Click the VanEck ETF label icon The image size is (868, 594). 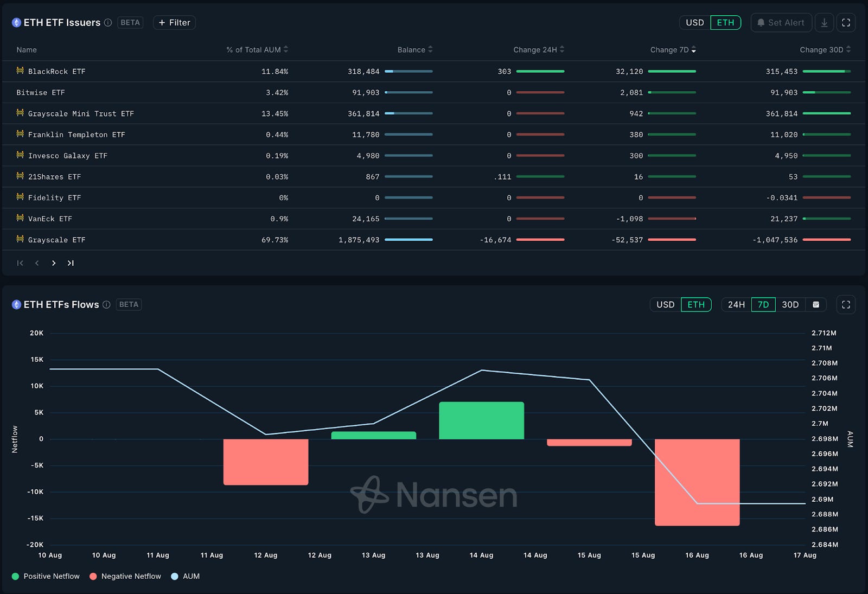pos(20,218)
